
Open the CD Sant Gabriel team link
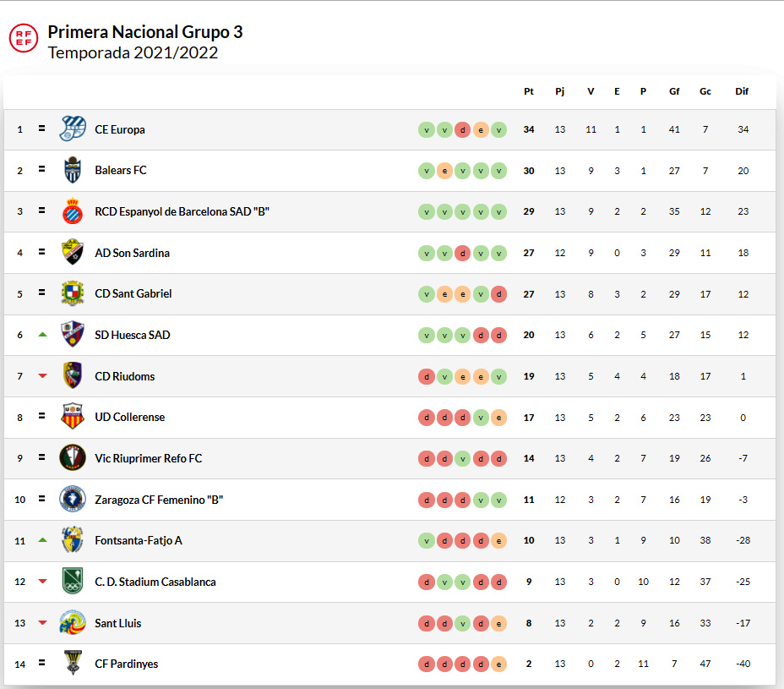tap(133, 293)
